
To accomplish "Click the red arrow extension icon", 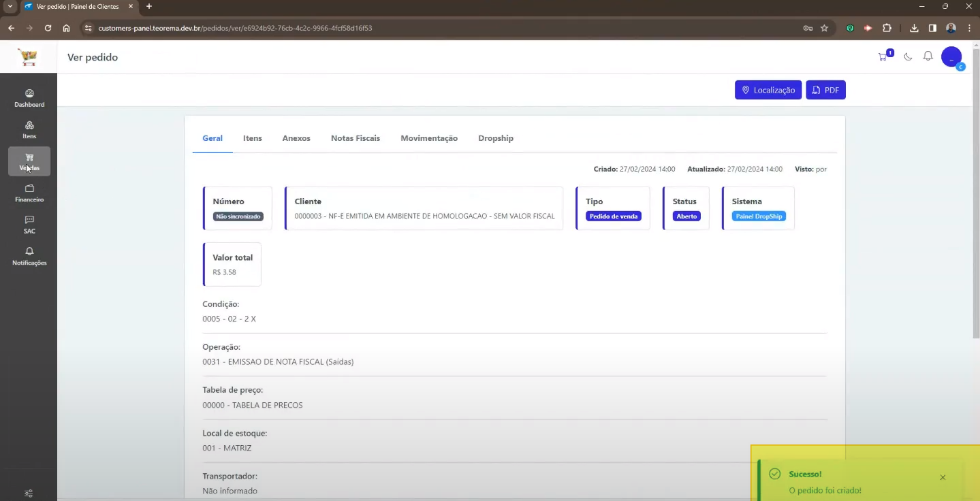I will coord(868,28).
